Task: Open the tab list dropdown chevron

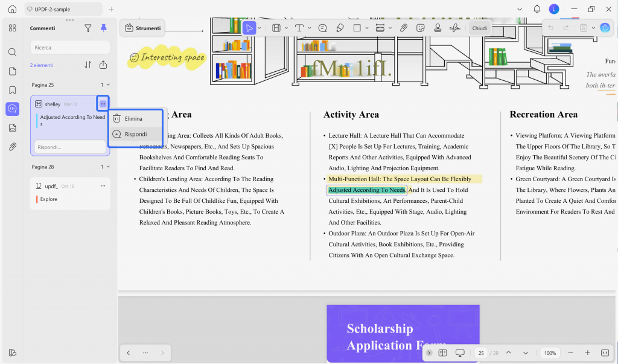Action: point(520,9)
